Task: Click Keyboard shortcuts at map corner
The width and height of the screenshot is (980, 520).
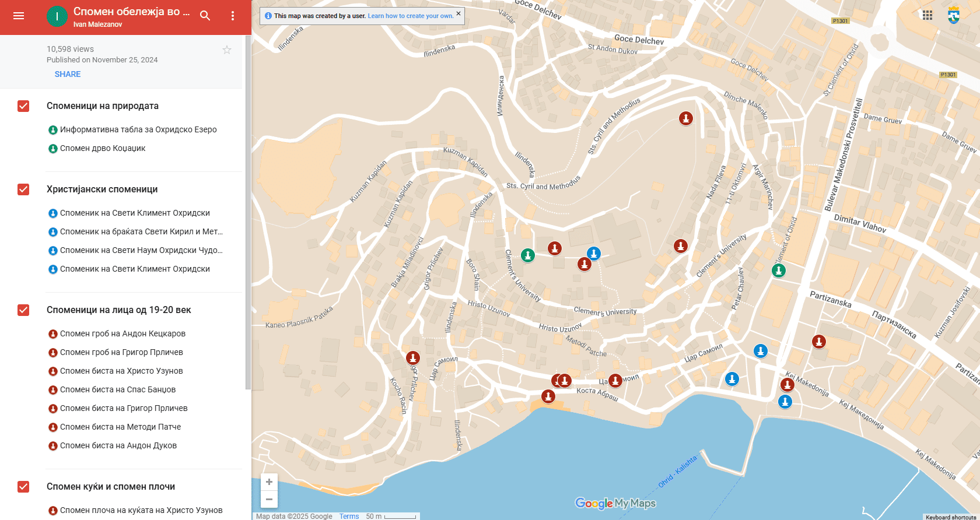Action: [x=951, y=517]
